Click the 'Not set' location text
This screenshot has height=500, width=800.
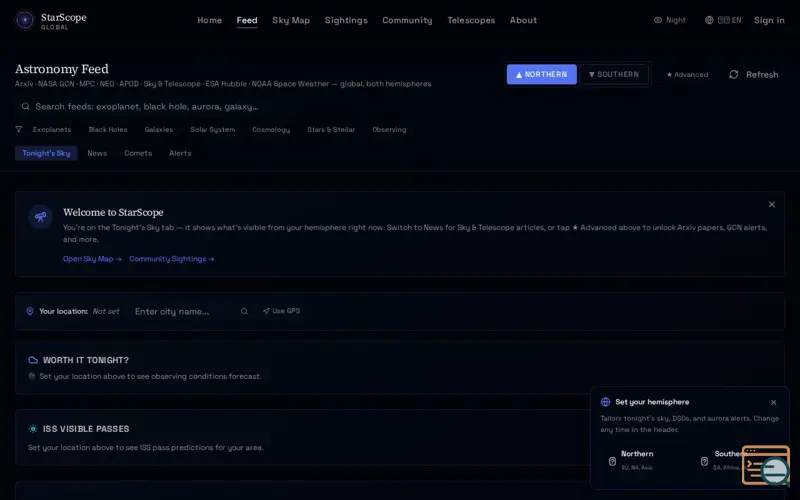coord(106,311)
